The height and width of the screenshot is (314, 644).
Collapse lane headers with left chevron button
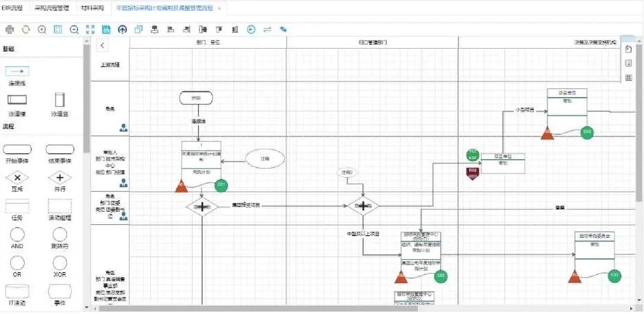(x=102, y=45)
